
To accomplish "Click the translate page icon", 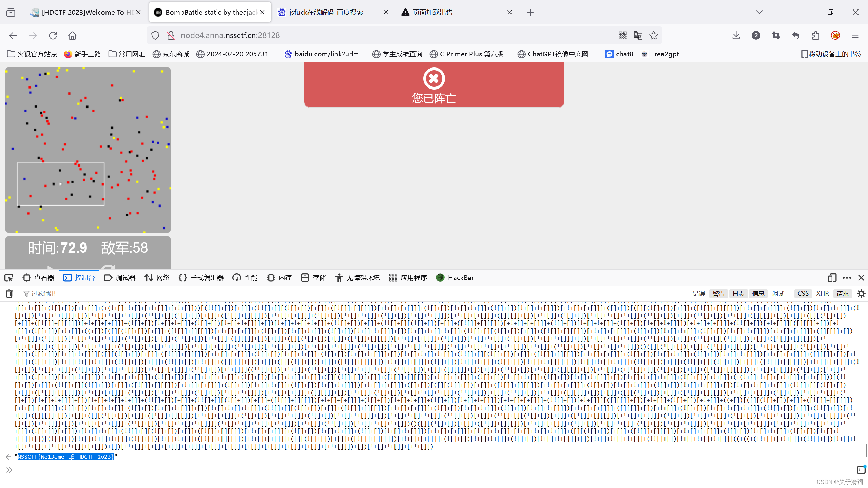I will point(638,35).
